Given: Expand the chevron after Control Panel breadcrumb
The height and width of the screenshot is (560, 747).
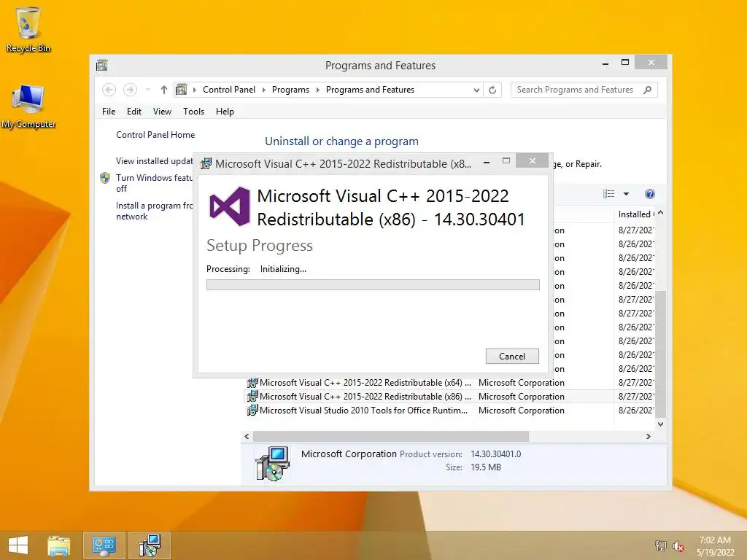Looking at the screenshot, I should 264,90.
